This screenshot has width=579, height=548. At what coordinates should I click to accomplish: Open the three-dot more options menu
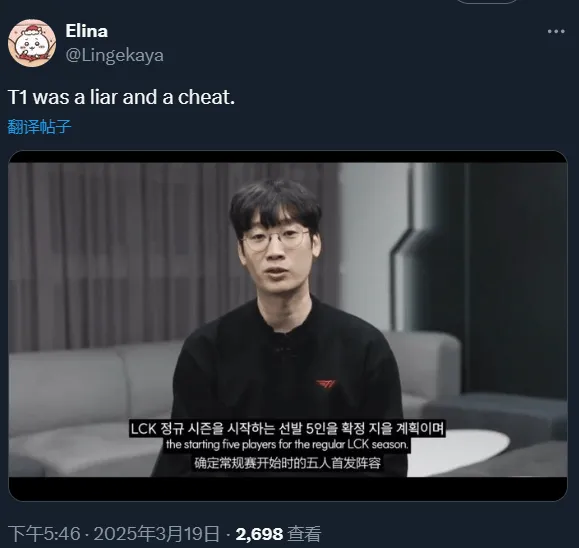(x=556, y=32)
